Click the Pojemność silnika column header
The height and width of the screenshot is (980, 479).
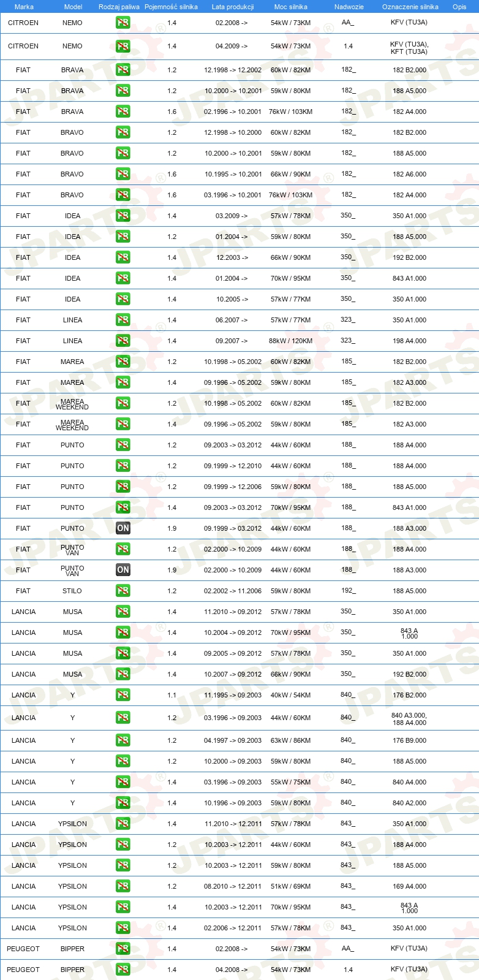tap(171, 7)
